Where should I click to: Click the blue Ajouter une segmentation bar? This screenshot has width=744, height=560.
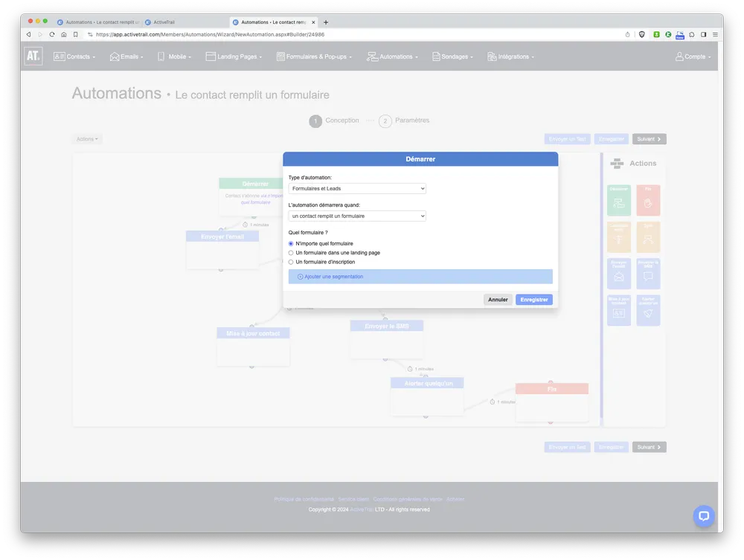point(420,276)
